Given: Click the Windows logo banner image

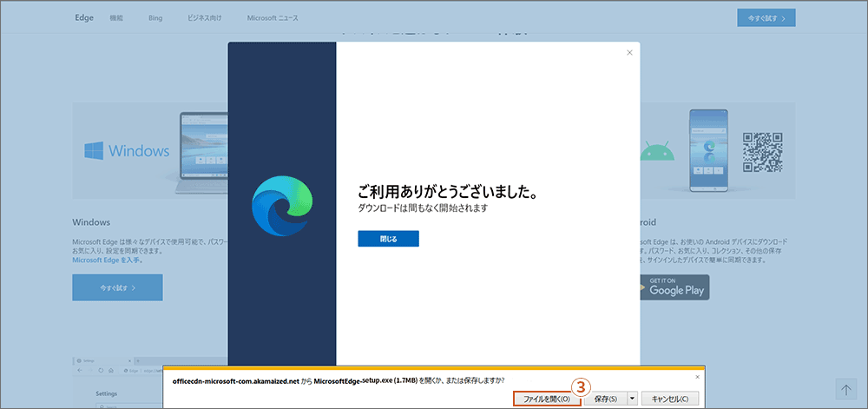Looking at the screenshot, I should [127, 150].
